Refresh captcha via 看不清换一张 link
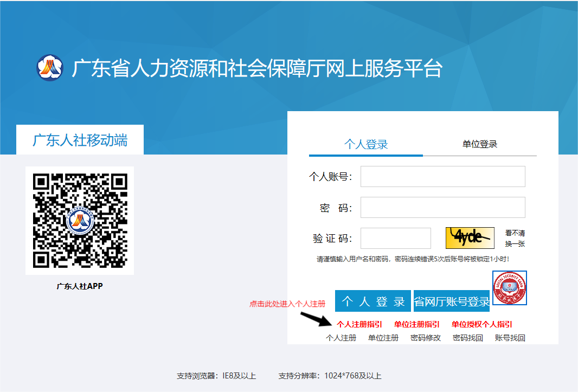The height and width of the screenshot is (392, 578). pos(515,238)
